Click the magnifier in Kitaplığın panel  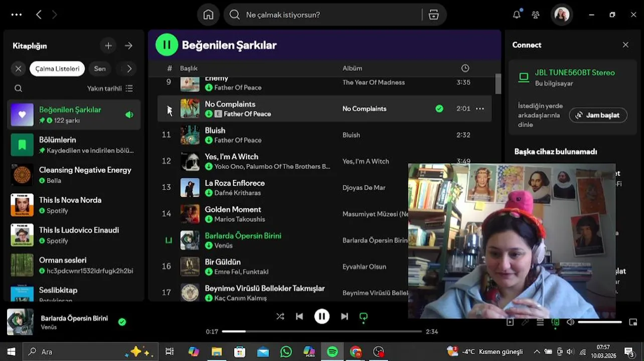coord(19,88)
